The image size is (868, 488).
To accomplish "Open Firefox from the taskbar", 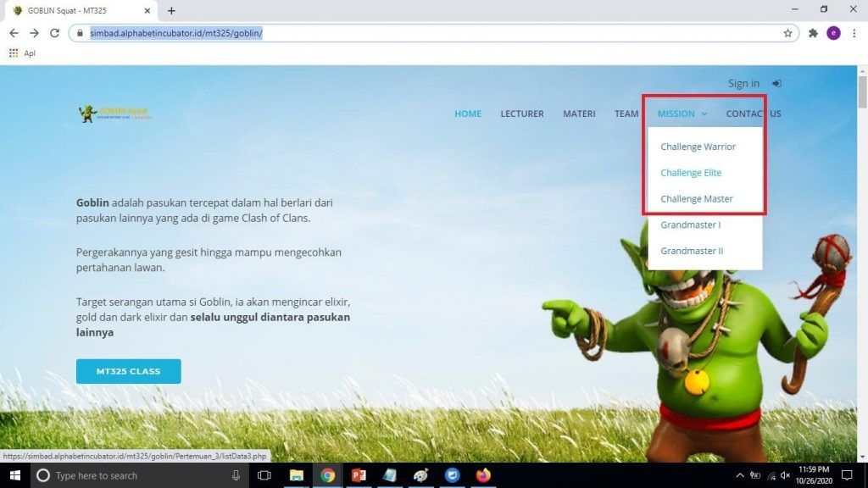I will click(x=483, y=475).
